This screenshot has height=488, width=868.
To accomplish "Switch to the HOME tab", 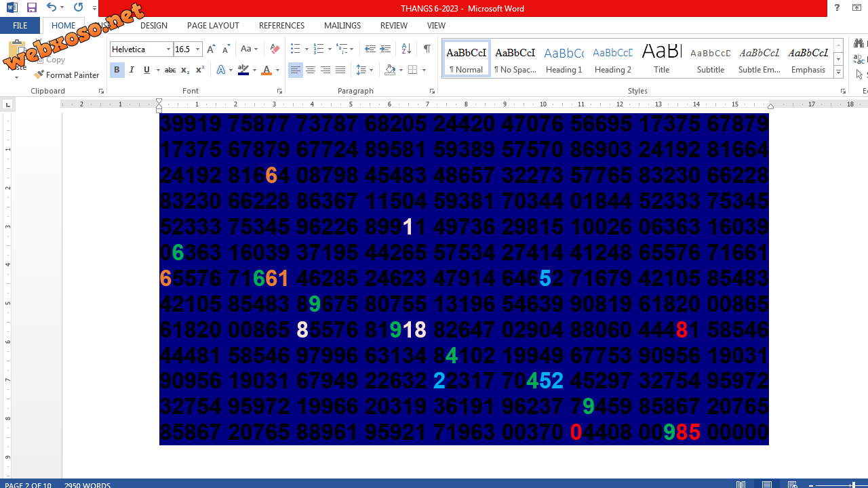I will click(64, 26).
